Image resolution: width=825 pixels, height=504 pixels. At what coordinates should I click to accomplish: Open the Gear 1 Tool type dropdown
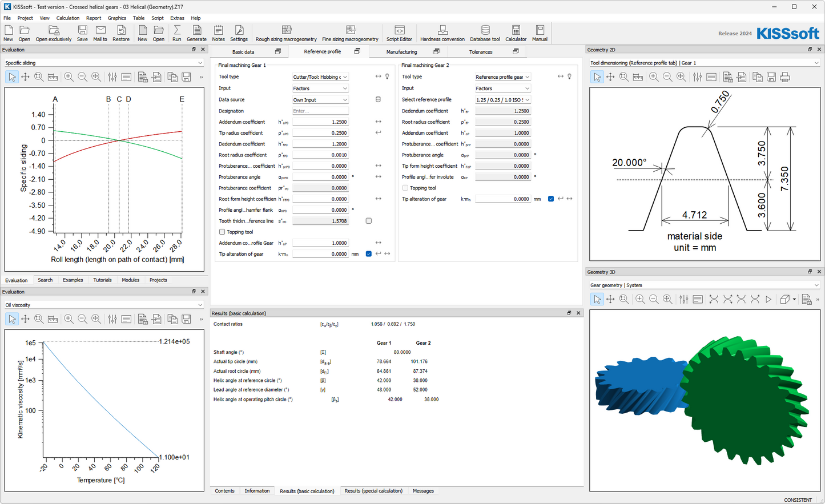click(x=320, y=77)
